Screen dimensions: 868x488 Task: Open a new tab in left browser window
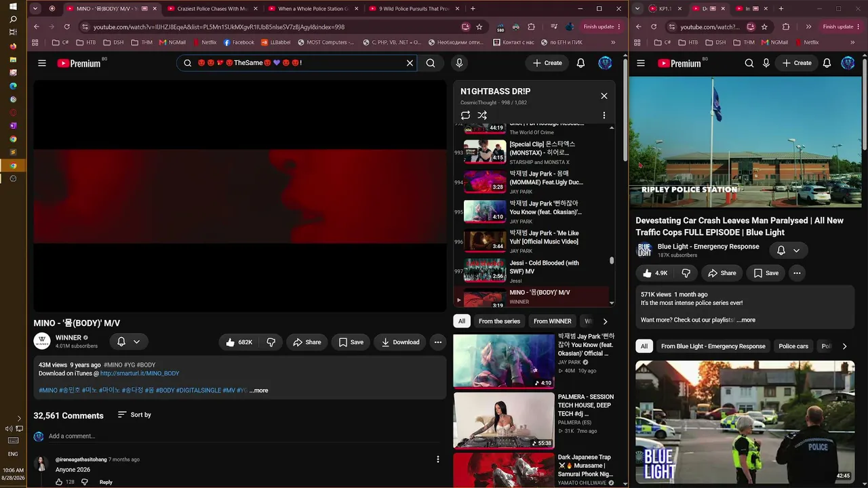click(x=473, y=9)
